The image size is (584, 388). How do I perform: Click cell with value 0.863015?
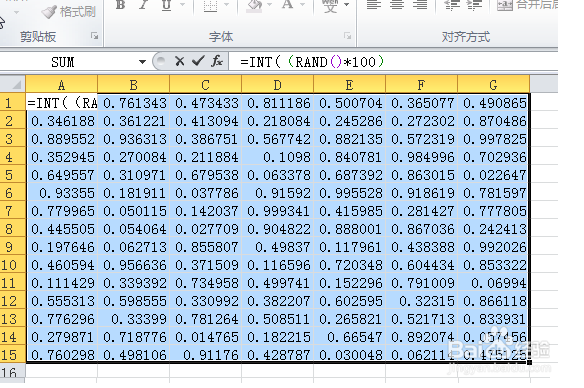tap(421, 175)
